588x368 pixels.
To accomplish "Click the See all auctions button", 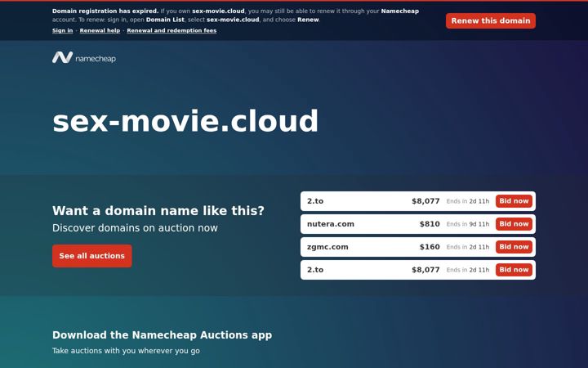I will 91,256.
